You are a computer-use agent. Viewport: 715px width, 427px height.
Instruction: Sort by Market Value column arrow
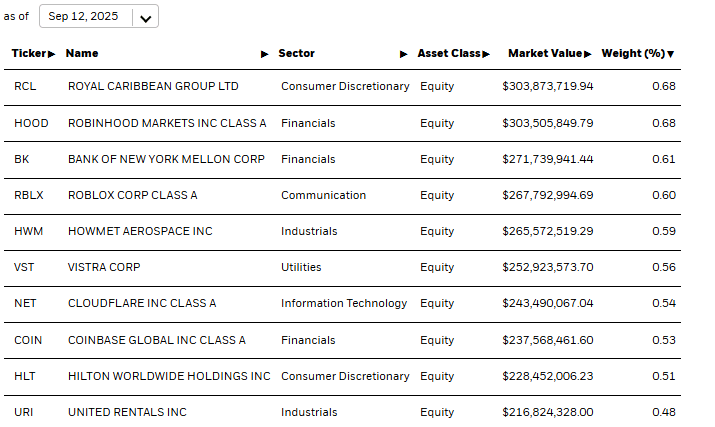[x=588, y=54]
